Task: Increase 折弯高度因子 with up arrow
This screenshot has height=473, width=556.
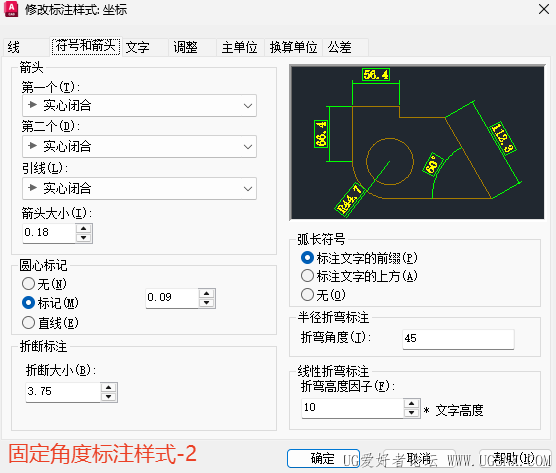Action: click(x=412, y=404)
